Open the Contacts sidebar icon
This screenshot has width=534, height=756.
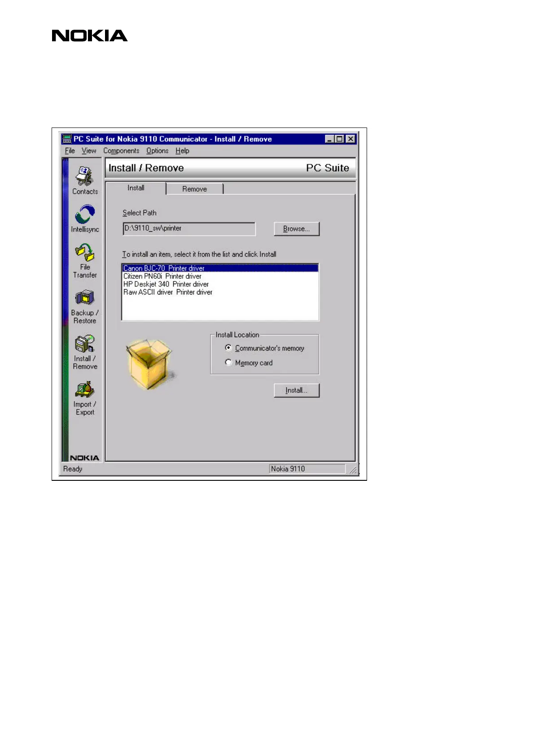tap(85, 180)
